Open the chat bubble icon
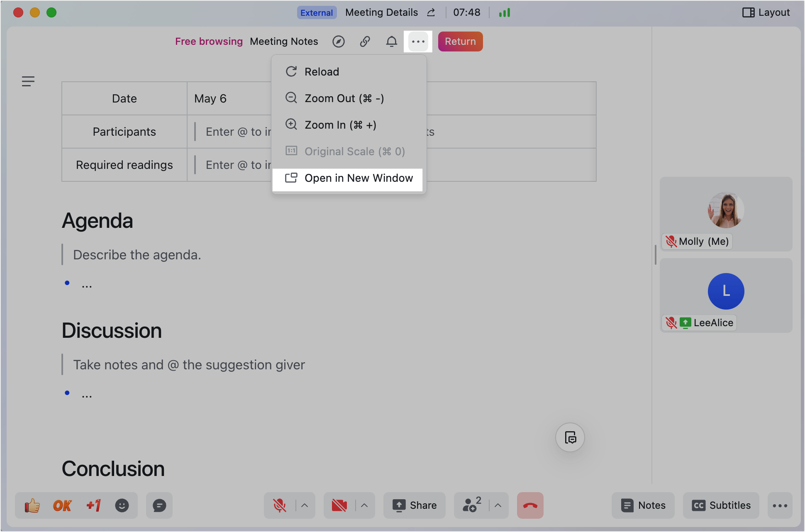Image resolution: width=805 pixels, height=532 pixels. click(x=159, y=505)
